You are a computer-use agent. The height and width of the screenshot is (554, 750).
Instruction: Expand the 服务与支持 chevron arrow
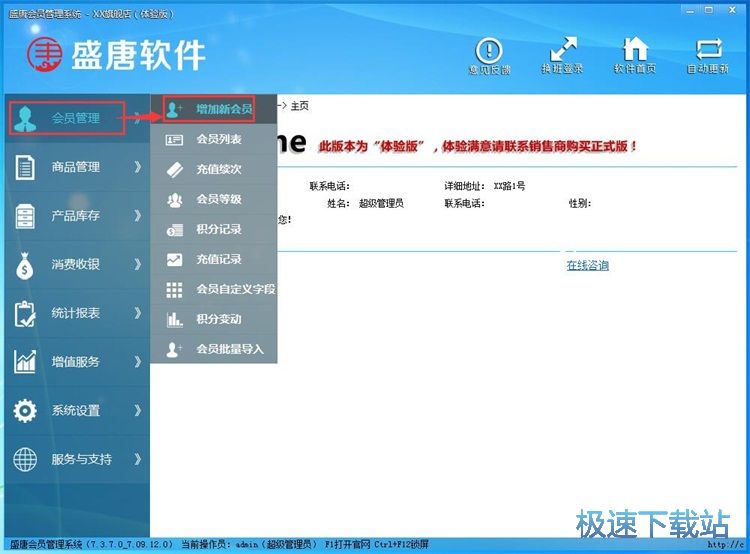pos(138,459)
